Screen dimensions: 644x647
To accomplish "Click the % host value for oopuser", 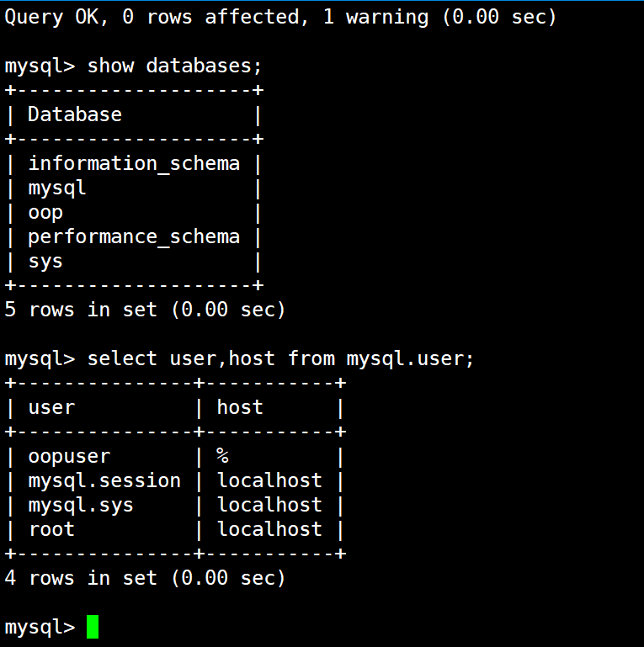I will [x=223, y=456].
